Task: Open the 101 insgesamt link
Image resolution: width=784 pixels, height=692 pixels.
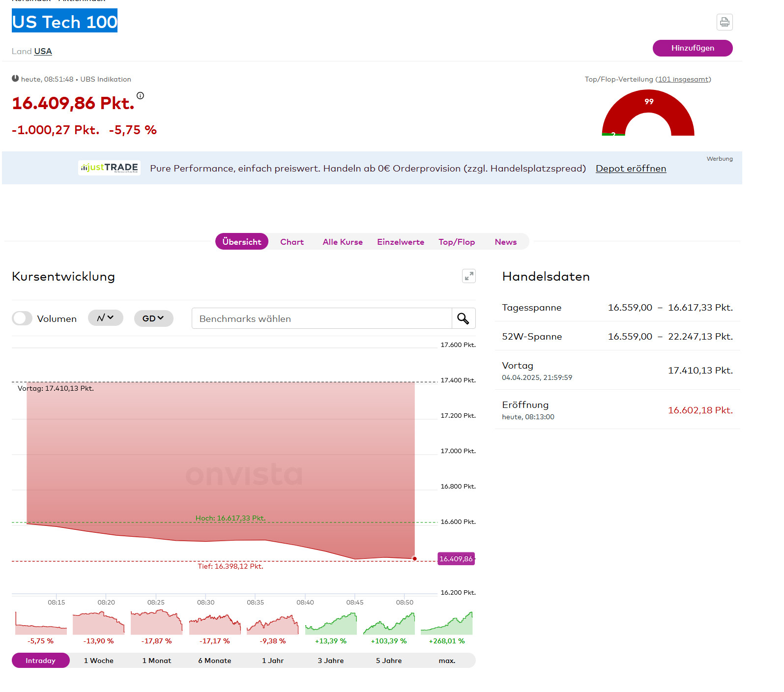Action: click(x=683, y=79)
